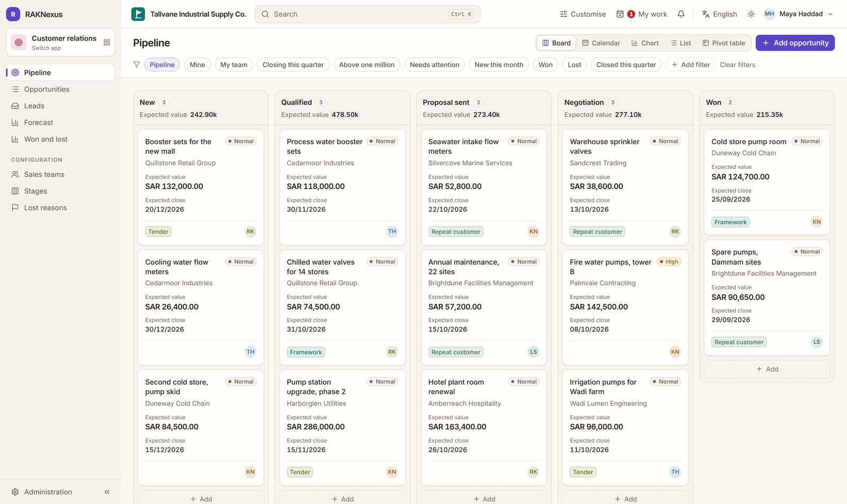This screenshot has width=847, height=504.
Task: Click Framework tag on Chilled water valves
Action: pos(306,352)
